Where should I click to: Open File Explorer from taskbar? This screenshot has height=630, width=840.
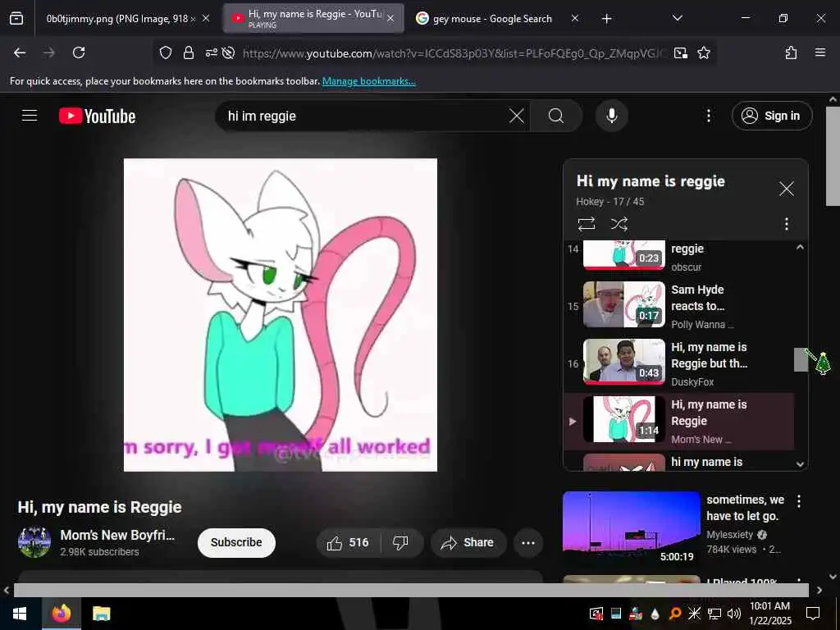[x=101, y=614]
